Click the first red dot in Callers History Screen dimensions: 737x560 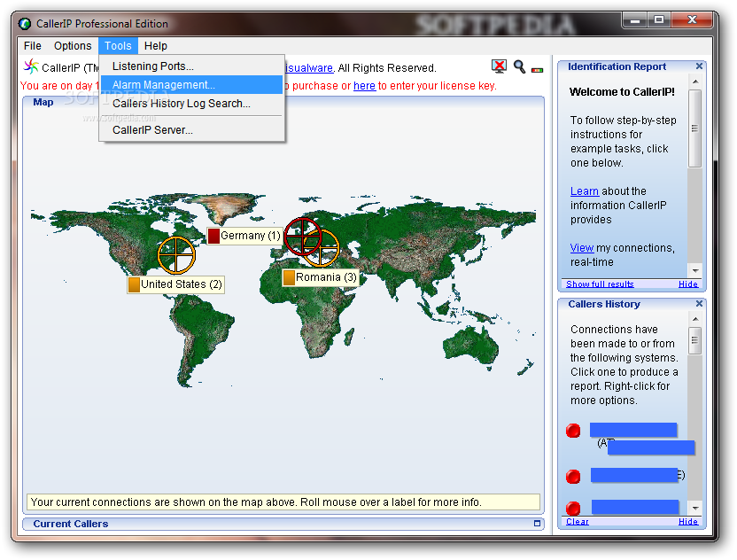(573, 431)
